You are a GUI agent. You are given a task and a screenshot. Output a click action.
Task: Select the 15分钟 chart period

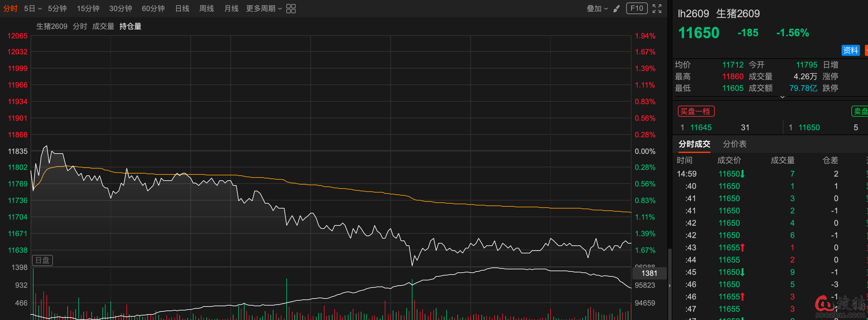click(x=88, y=9)
